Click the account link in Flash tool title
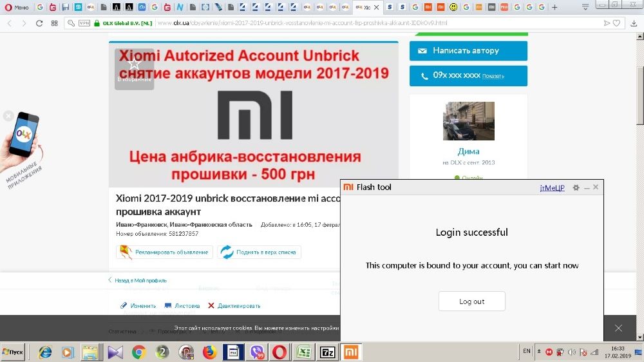This screenshot has width=644, height=362. [552, 188]
